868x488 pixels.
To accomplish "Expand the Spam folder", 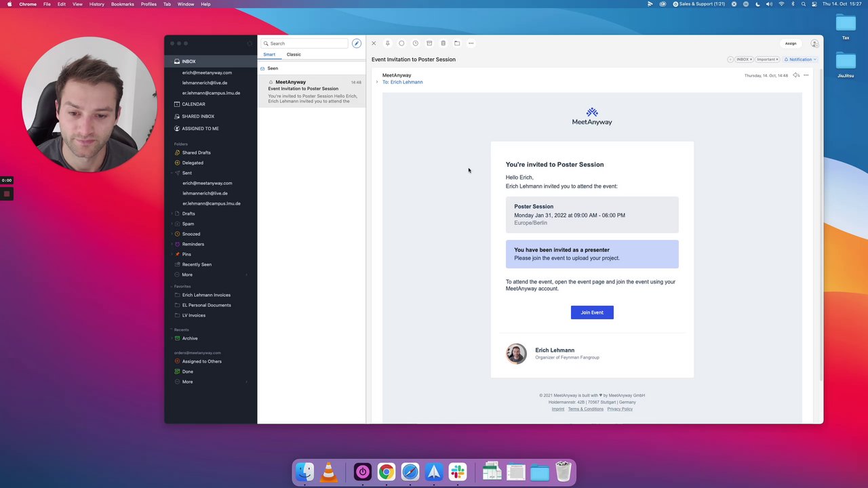I will (172, 224).
